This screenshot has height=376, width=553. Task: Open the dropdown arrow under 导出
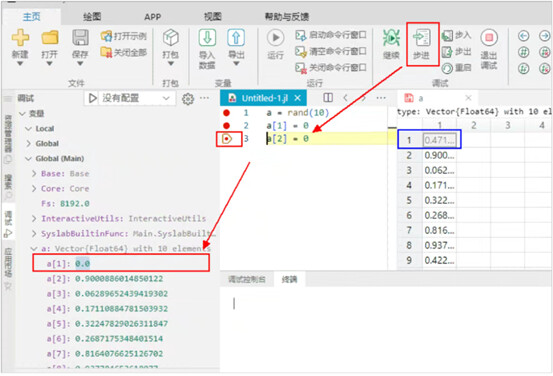point(236,64)
